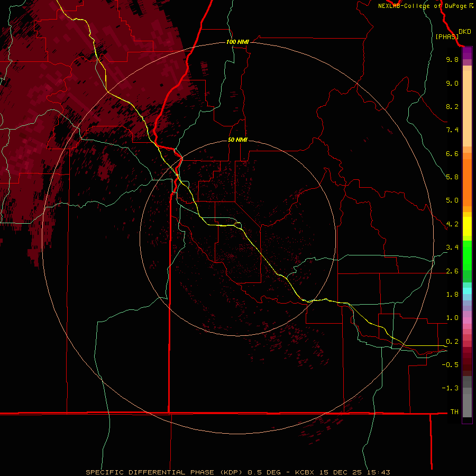Click the purple swatch atop the color bar
Viewport: 476px width, 476px height.
(x=467, y=53)
